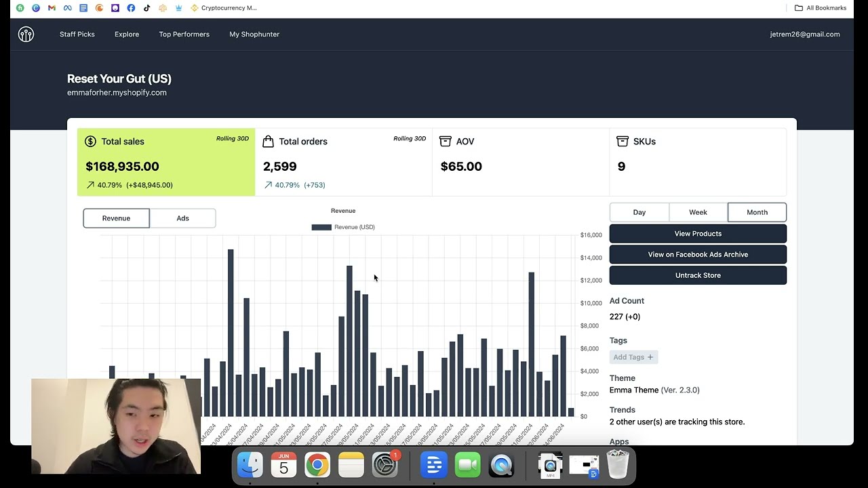Open the Google Docs bookmark icon

coord(83,8)
